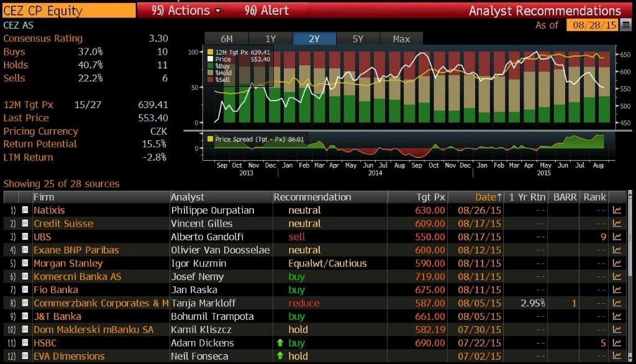Click the Price Spread legend swatch
The height and width of the screenshot is (364, 636).
tap(210, 139)
